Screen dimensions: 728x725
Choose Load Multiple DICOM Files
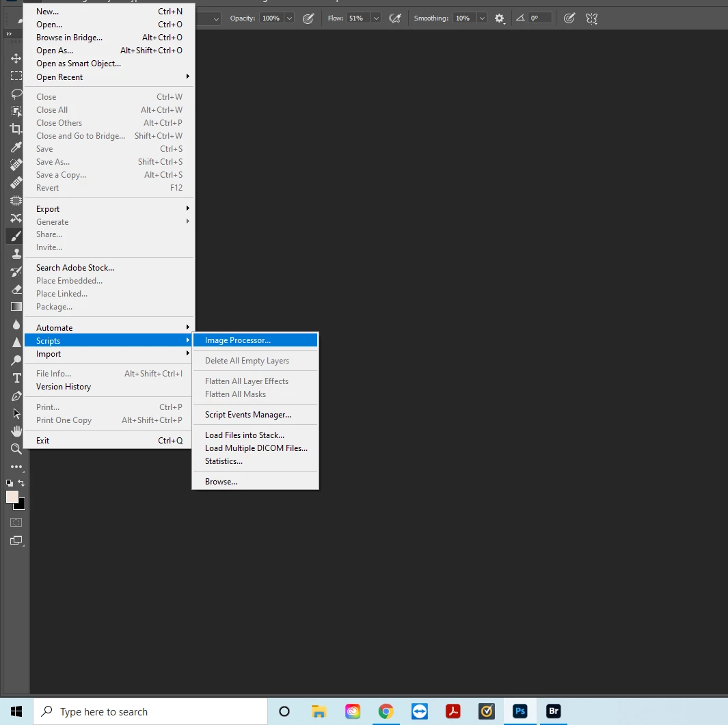coord(256,448)
